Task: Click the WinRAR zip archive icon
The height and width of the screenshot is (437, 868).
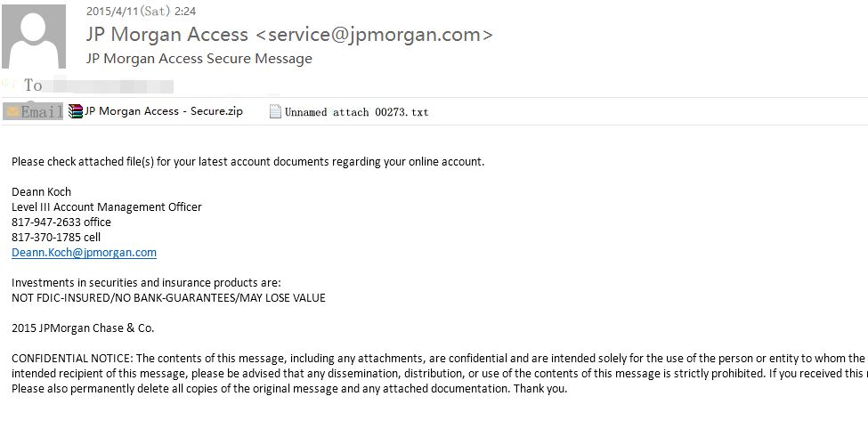Action: coord(76,112)
